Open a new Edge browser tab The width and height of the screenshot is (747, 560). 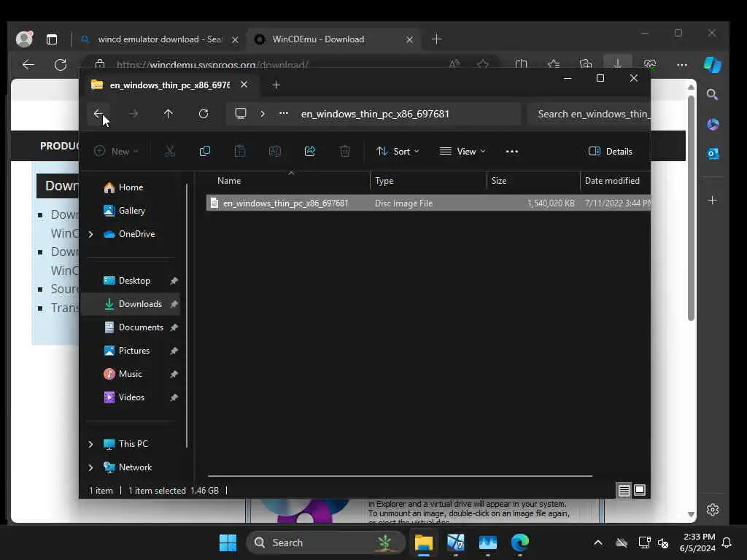(436, 39)
